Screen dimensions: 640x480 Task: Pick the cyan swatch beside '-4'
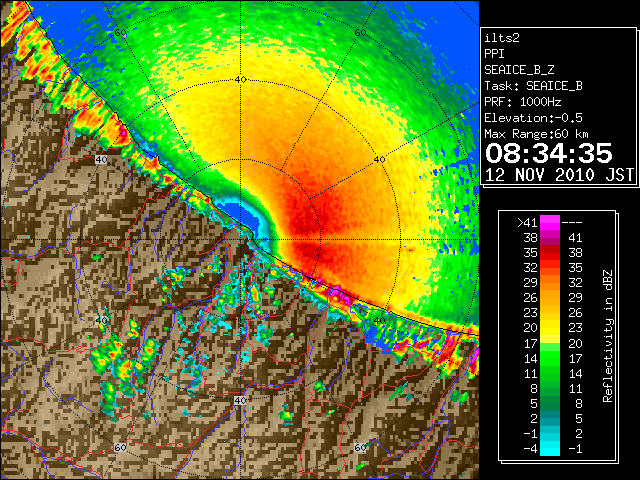[550, 449]
